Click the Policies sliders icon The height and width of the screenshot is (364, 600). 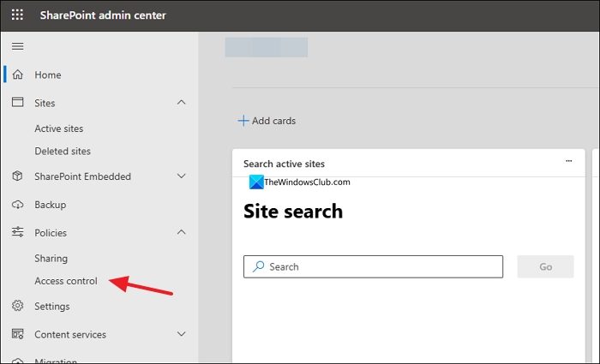(18, 232)
